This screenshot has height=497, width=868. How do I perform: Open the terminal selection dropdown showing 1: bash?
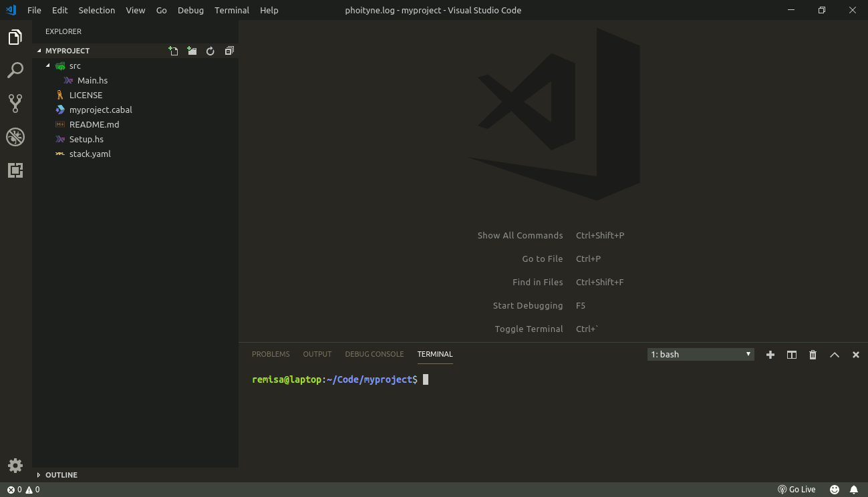point(700,354)
